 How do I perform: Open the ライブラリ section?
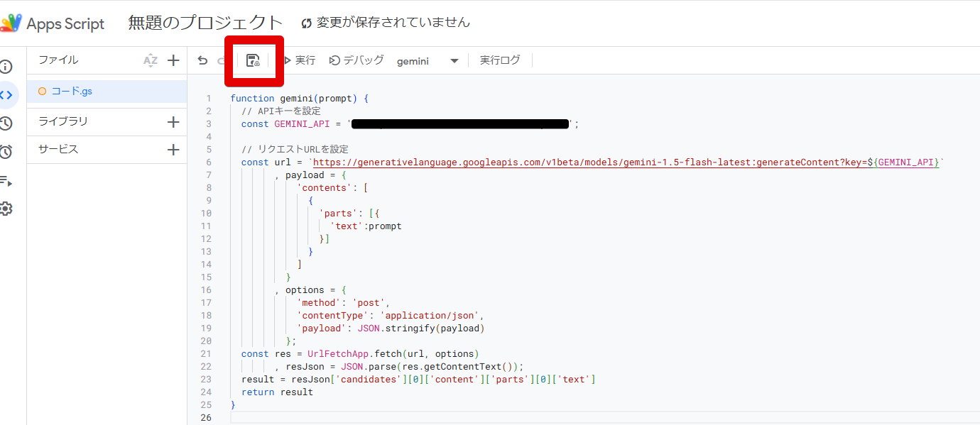coord(64,121)
